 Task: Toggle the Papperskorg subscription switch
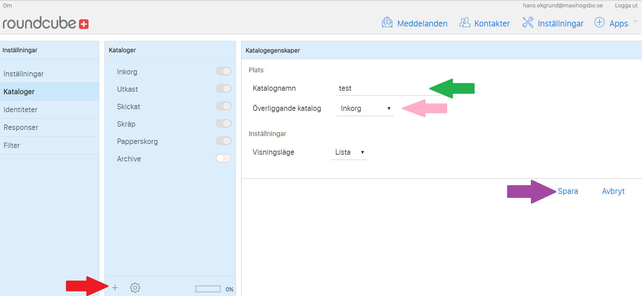(x=223, y=141)
